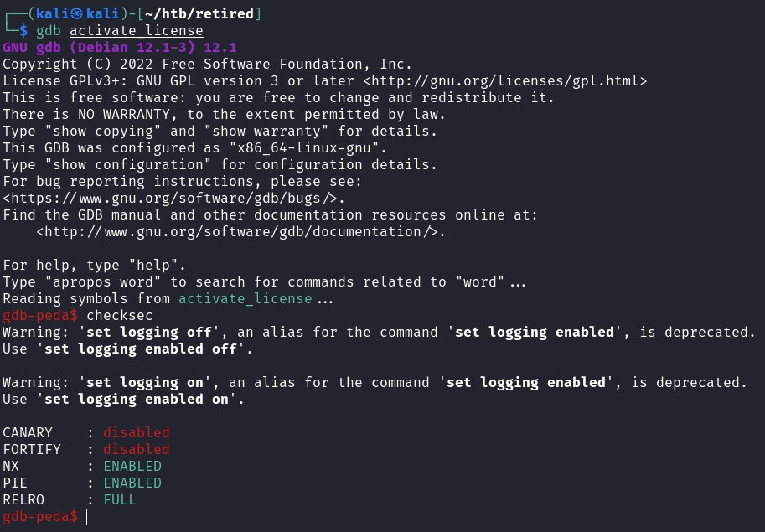Open the GDB documentation URL
Image resolution: width=765 pixels, height=532 pixels.
point(240,232)
